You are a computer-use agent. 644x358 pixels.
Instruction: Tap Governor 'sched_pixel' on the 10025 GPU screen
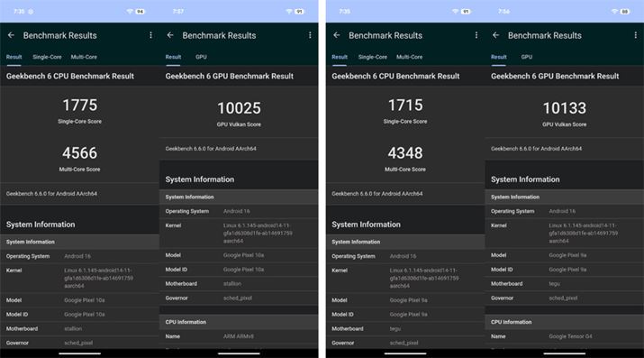click(238, 298)
